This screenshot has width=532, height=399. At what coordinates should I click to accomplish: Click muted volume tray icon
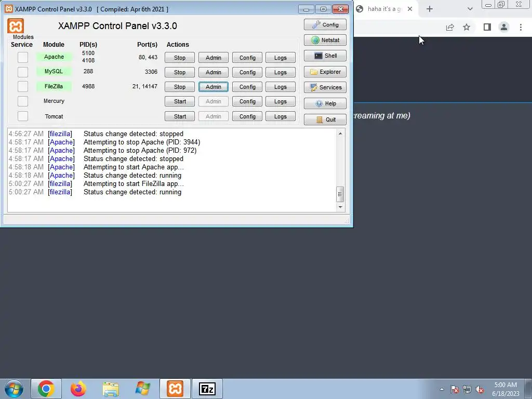480,389
